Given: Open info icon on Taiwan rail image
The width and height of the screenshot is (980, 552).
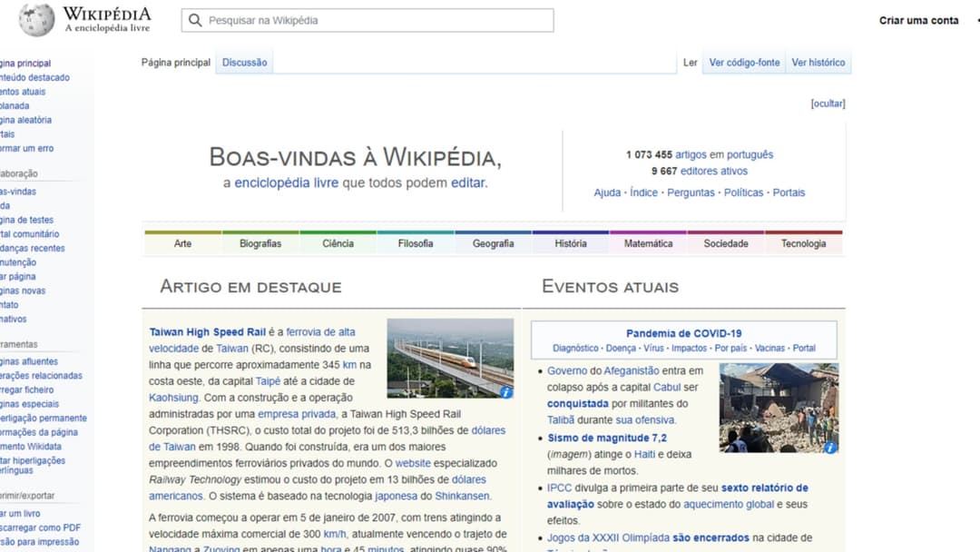Looking at the screenshot, I should tap(505, 392).
